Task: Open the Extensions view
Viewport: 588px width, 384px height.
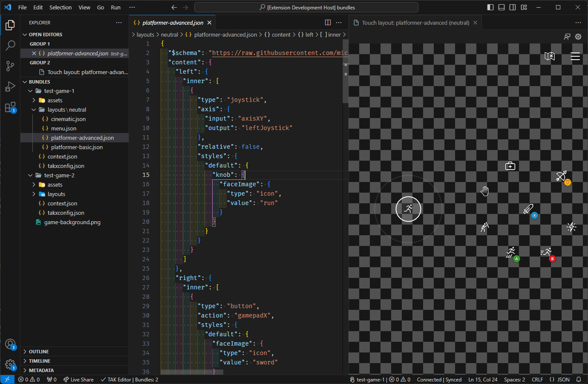Action: coord(10,107)
